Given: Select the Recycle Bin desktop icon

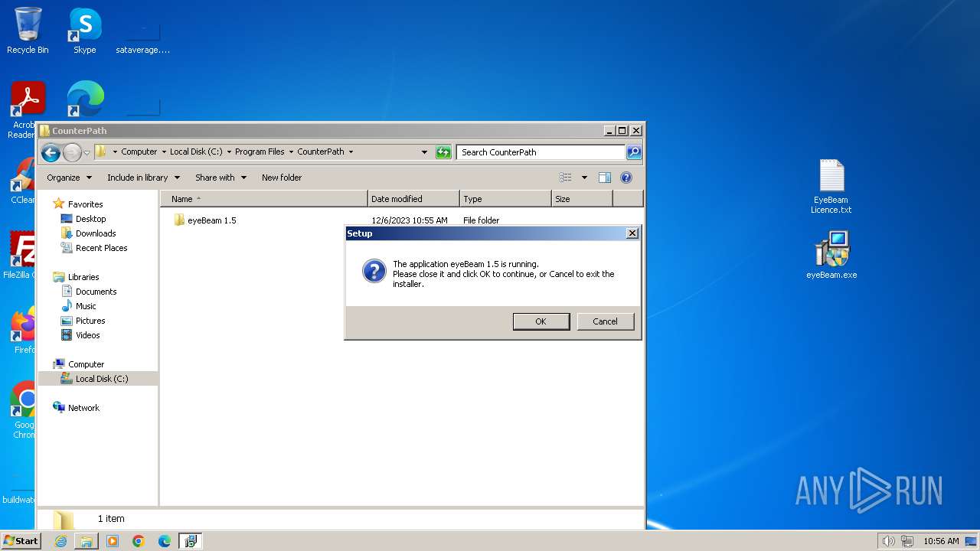Looking at the screenshot, I should pos(28,31).
